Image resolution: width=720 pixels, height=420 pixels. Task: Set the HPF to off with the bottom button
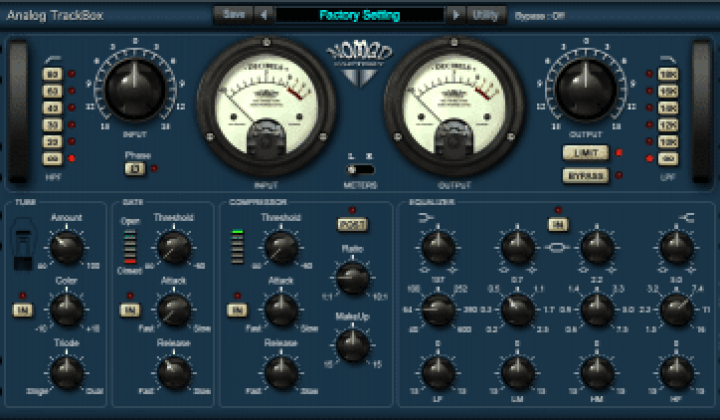coord(52,159)
